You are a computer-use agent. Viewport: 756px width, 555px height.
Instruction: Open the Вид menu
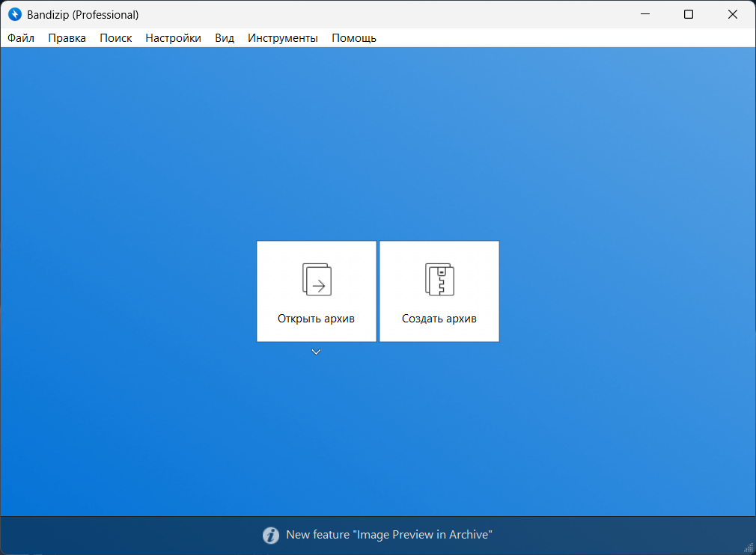click(x=225, y=38)
